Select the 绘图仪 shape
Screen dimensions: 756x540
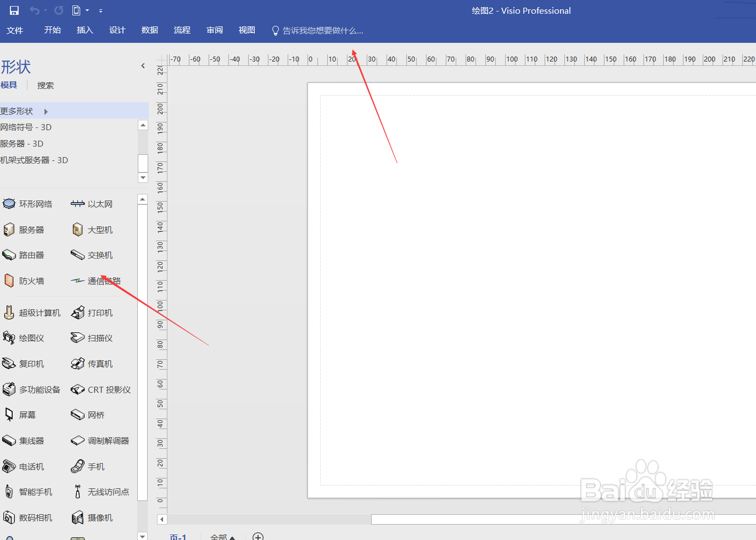click(23, 338)
